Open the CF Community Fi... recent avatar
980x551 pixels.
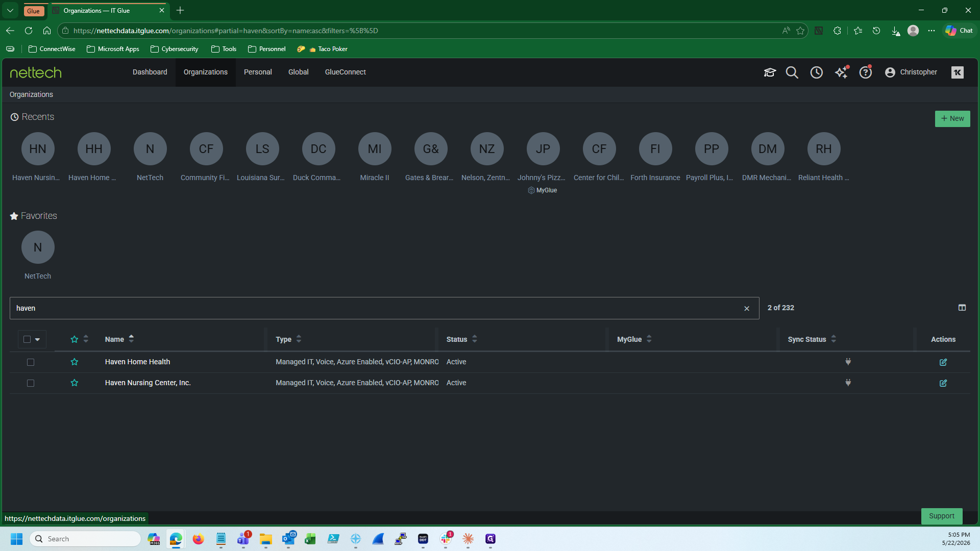(206, 149)
